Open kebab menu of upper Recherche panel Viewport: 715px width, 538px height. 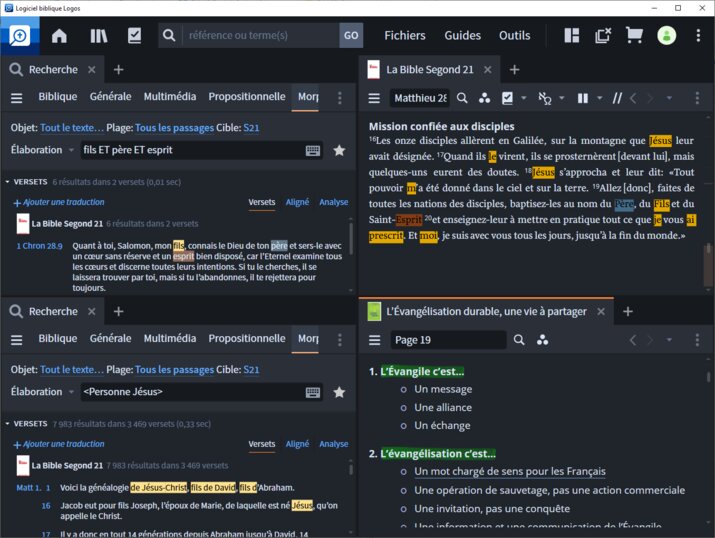point(340,98)
